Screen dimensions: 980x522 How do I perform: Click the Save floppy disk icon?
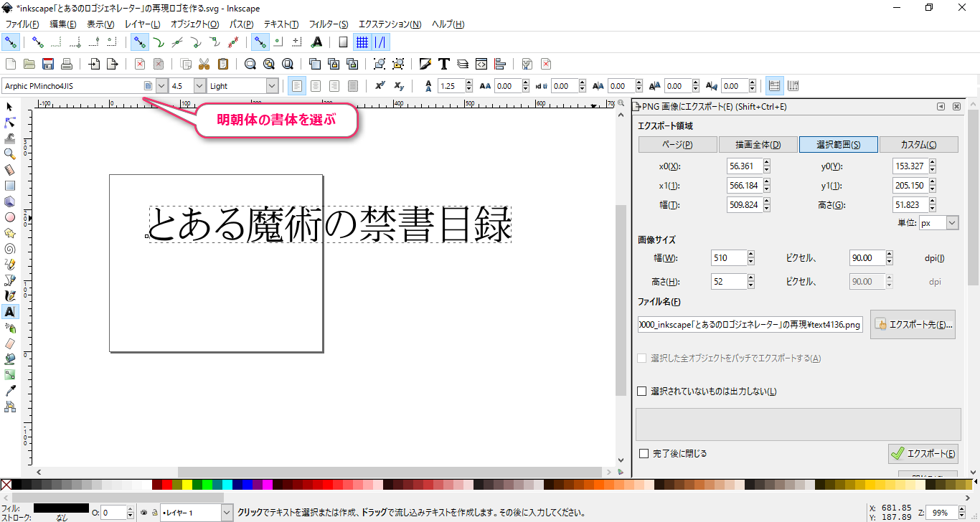click(48, 64)
